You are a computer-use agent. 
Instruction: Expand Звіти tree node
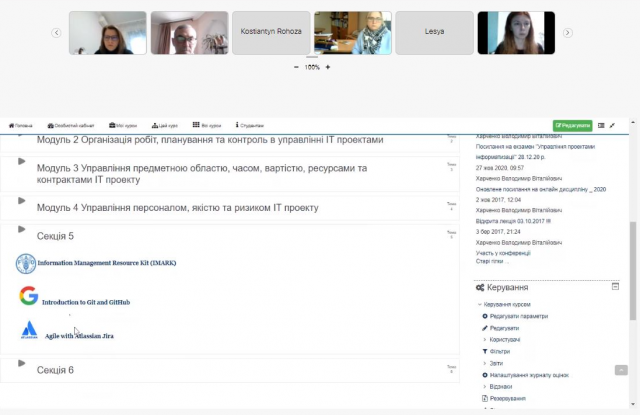pyautogui.click(x=484, y=363)
